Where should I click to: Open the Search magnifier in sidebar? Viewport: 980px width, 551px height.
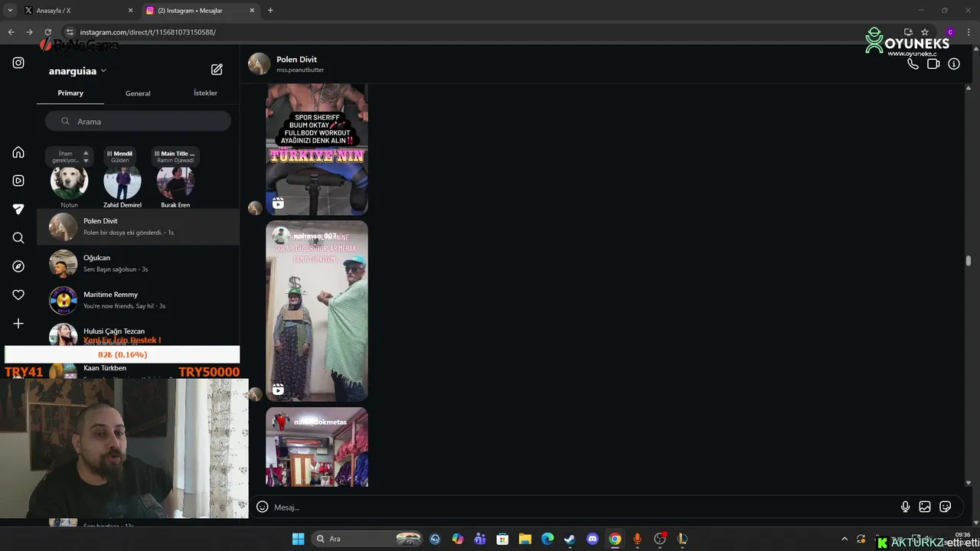(18, 238)
